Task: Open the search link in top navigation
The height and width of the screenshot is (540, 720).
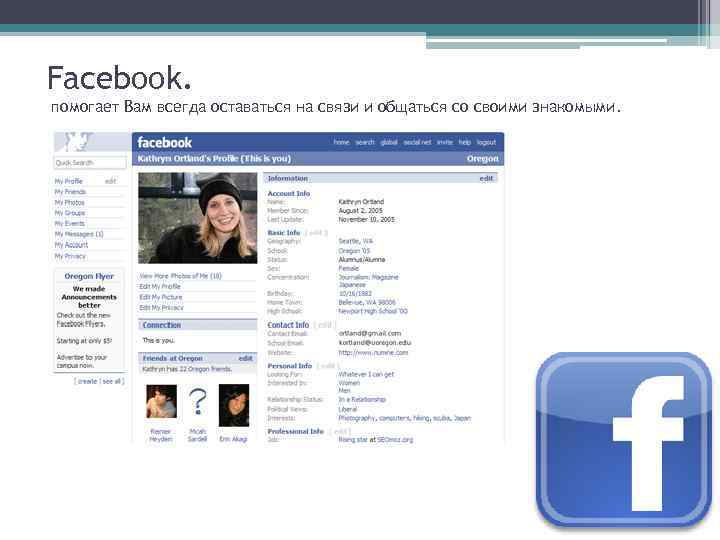Action: [365, 142]
